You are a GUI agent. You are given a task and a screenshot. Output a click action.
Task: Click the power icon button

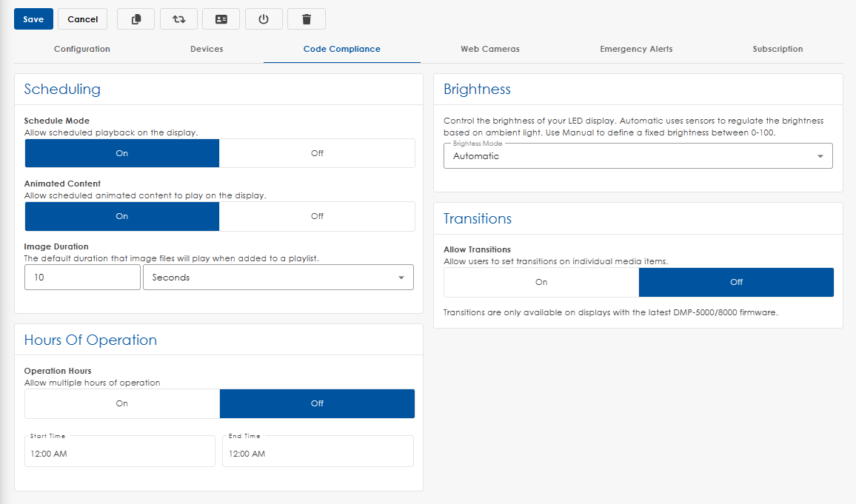point(264,19)
